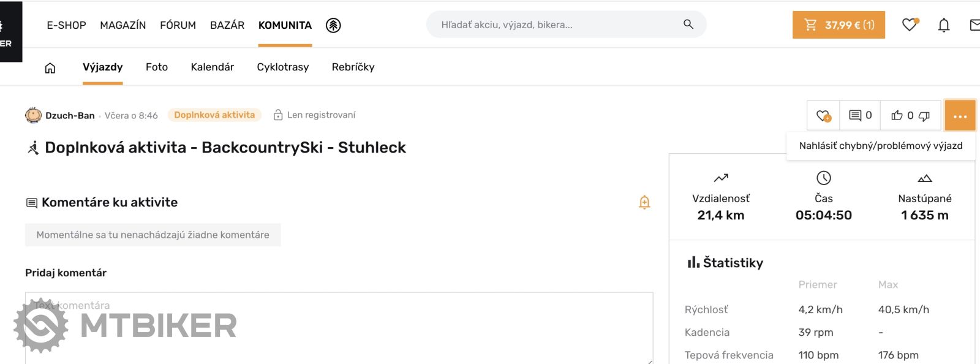Click the search magnifier icon
Screen dimensions: 980x364
tap(688, 25)
